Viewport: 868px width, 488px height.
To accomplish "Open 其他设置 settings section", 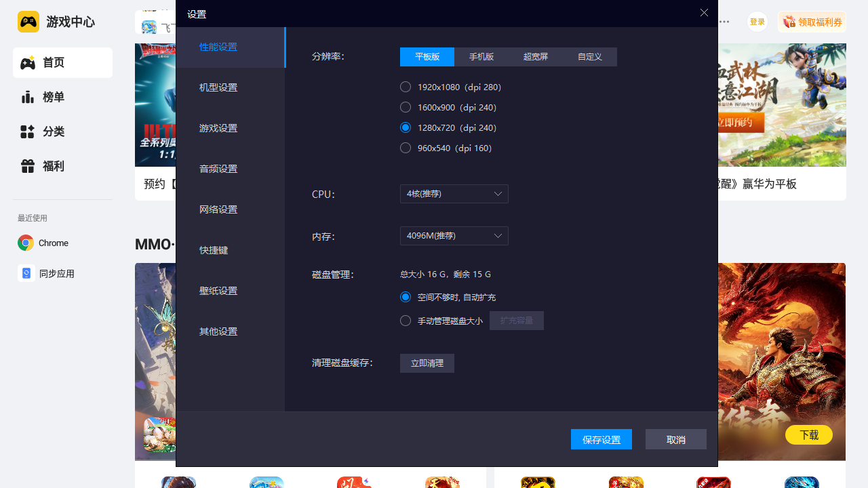I will pyautogui.click(x=231, y=332).
